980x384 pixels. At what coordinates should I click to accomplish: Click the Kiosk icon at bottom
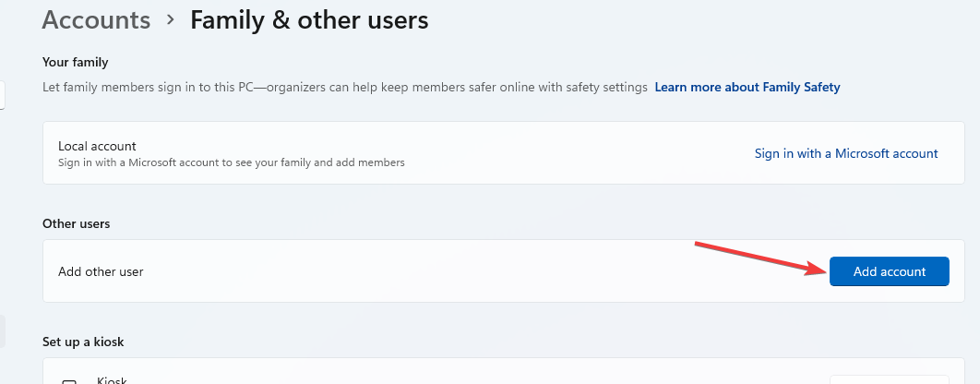tap(68, 380)
